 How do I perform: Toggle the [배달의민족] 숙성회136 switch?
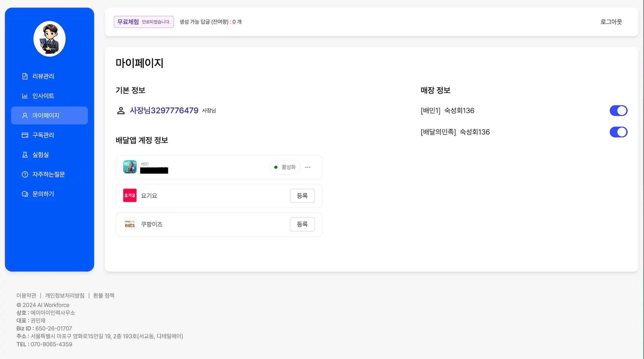[x=618, y=132]
